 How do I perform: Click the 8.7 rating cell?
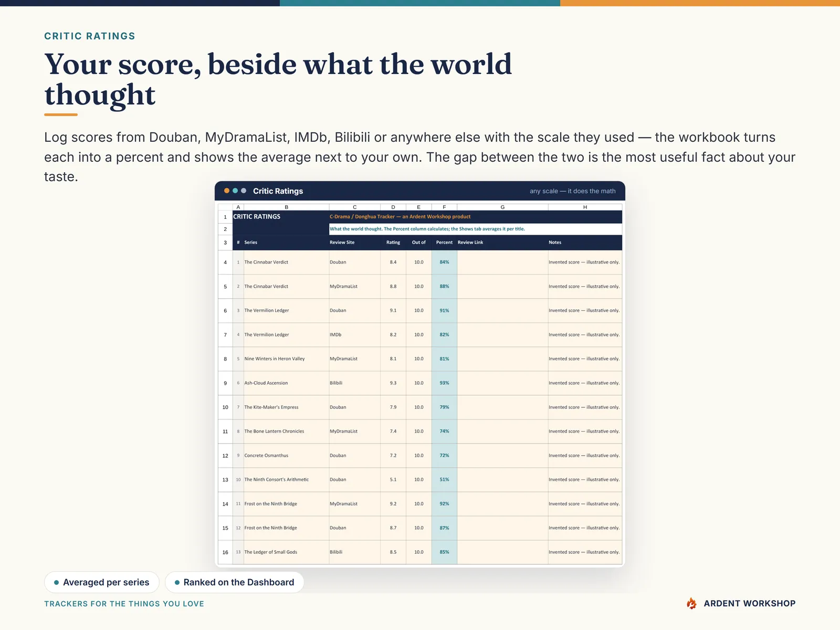click(x=393, y=528)
